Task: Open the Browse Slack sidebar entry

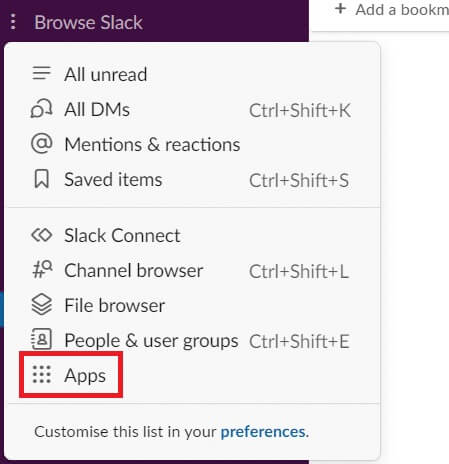Action: (x=88, y=22)
